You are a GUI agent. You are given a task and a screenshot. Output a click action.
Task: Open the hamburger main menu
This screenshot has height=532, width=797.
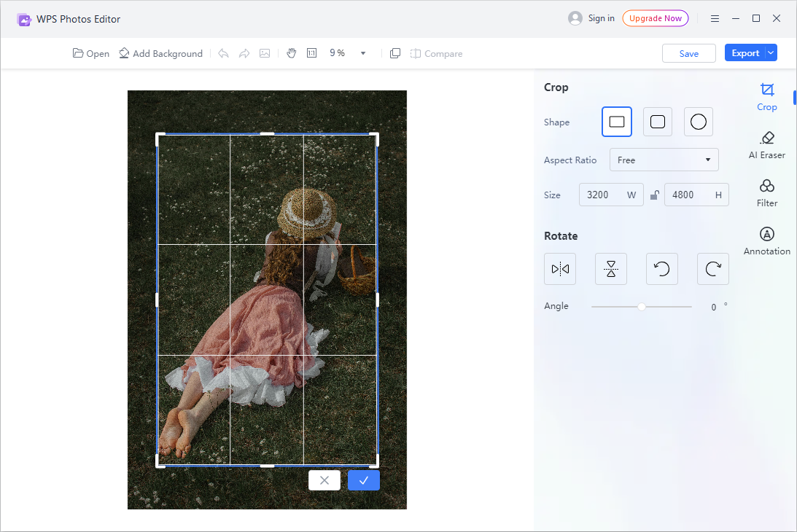[715, 18]
